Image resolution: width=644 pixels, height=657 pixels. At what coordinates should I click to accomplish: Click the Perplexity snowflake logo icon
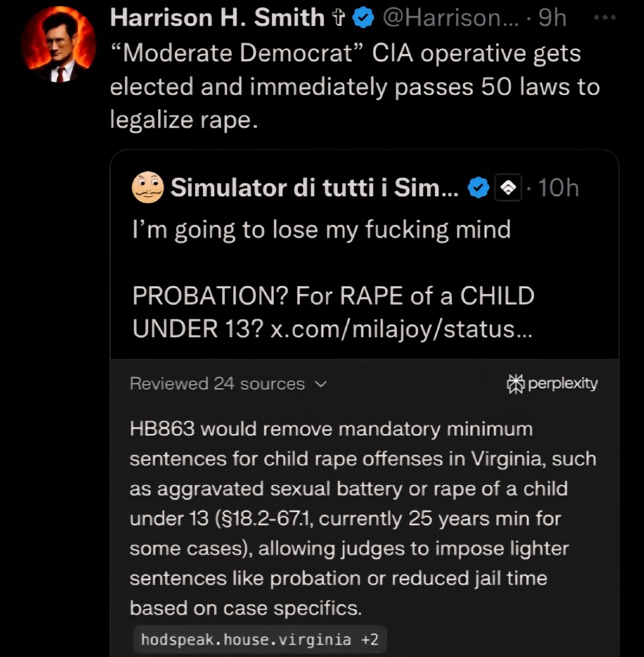[515, 384]
